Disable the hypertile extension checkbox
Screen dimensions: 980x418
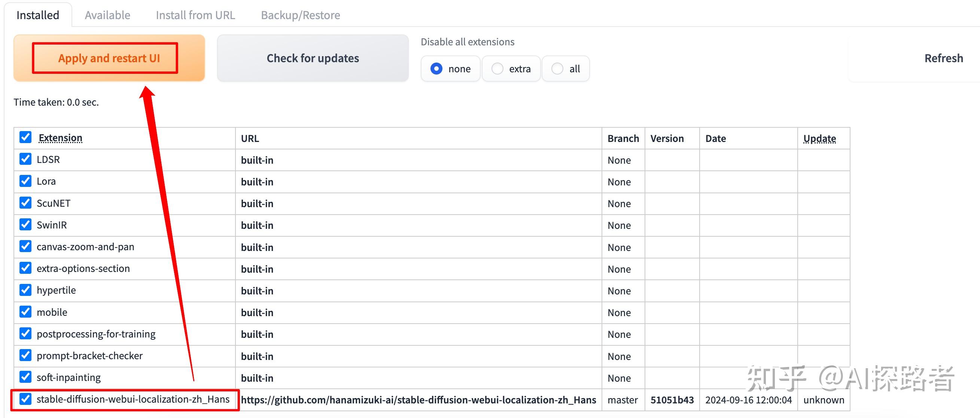point(25,290)
